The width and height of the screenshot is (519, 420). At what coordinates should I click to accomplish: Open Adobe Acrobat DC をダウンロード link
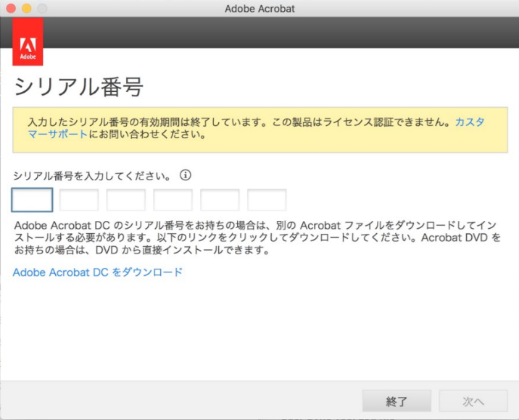[x=98, y=272]
